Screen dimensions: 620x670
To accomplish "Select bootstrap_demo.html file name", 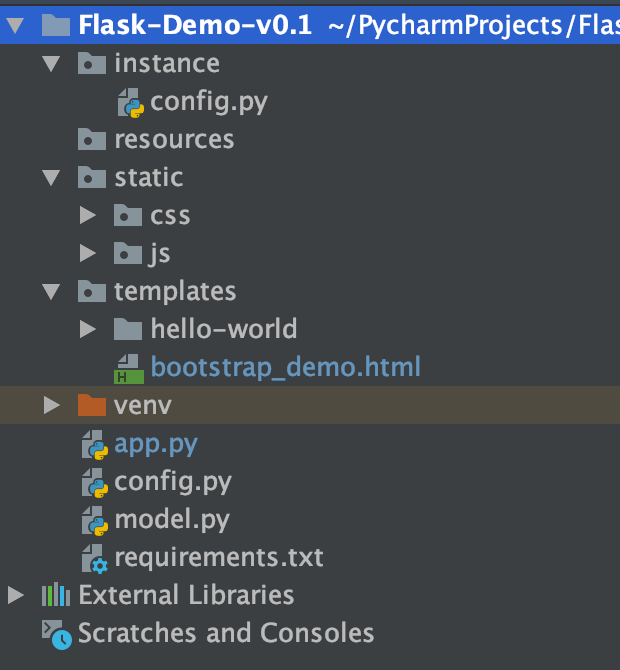I will (x=286, y=367).
